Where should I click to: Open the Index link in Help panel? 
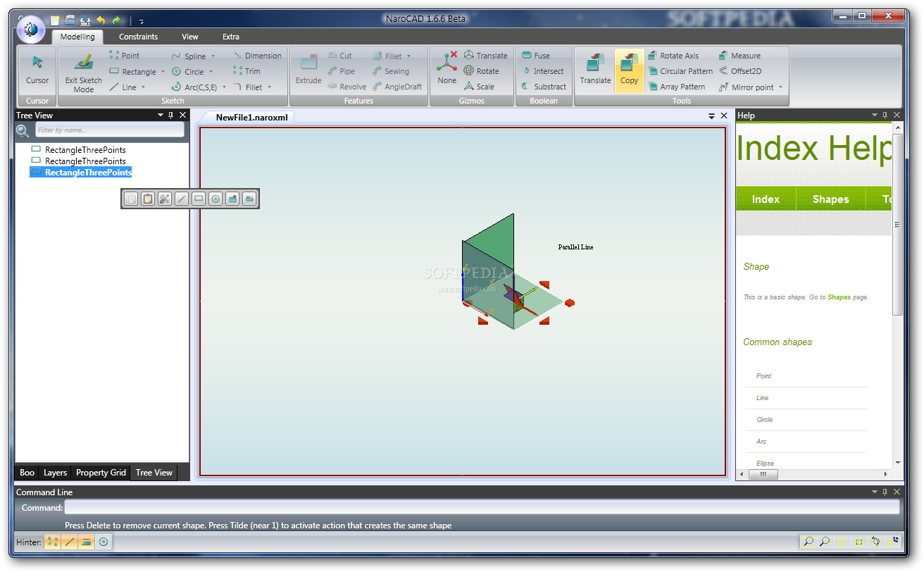[766, 199]
